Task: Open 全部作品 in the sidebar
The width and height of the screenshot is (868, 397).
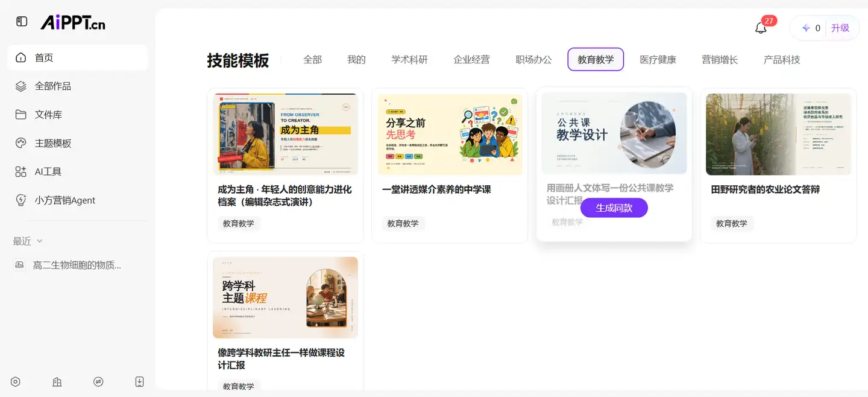Action: 78,86
